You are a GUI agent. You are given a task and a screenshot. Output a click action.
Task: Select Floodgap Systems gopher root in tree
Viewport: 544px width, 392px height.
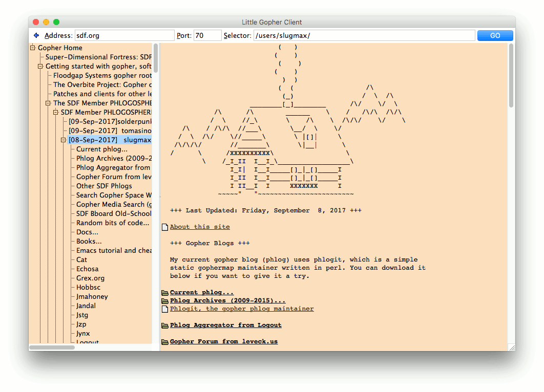(x=102, y=76)
